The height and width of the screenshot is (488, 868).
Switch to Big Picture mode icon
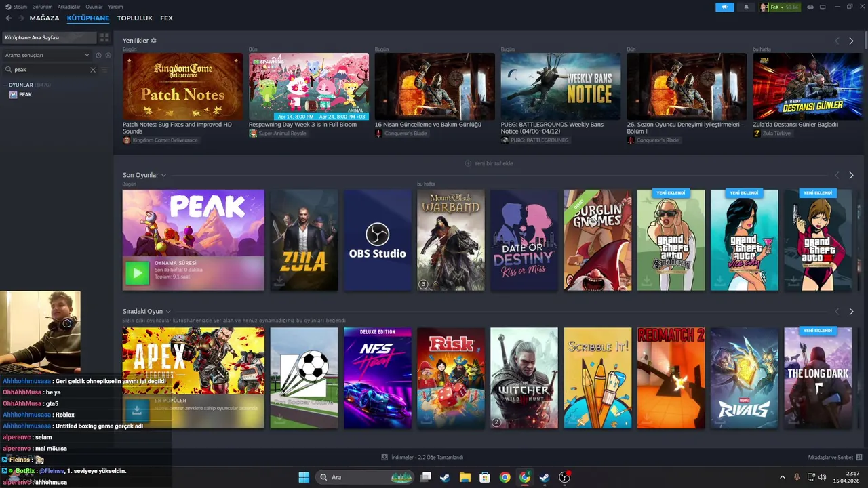823,7
